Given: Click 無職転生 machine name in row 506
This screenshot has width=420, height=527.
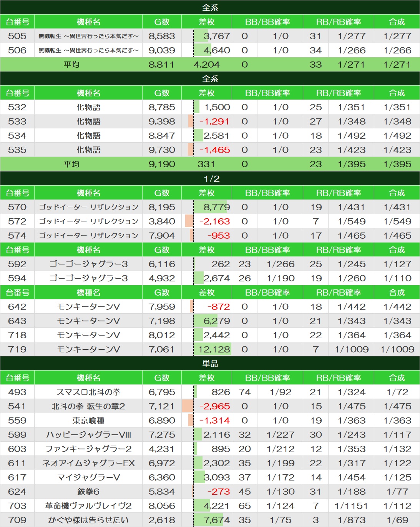Looking at the screenshot, I should pyautogui.click(x=88, y=50).
